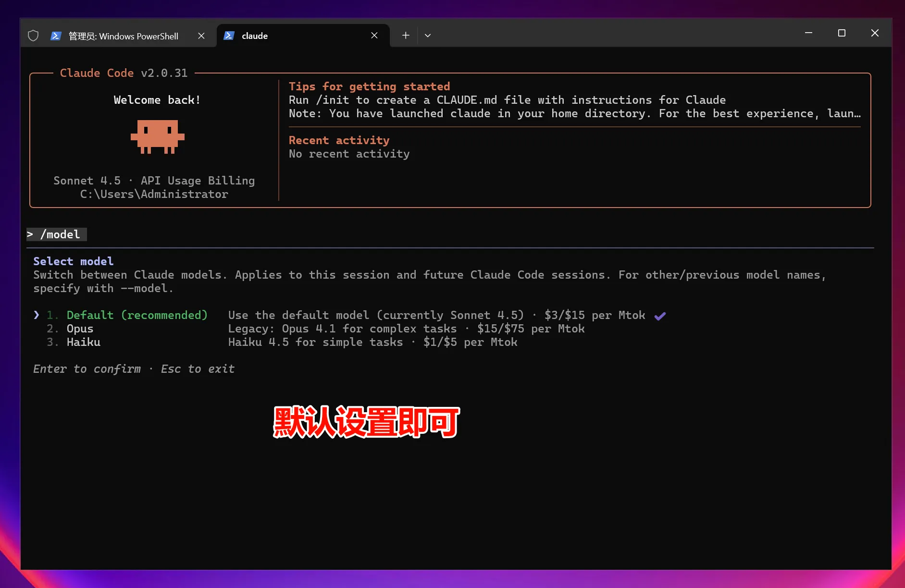Screen dimensions: 905x588
Task: Click the /model command input prompt
Action: (60, 234)
